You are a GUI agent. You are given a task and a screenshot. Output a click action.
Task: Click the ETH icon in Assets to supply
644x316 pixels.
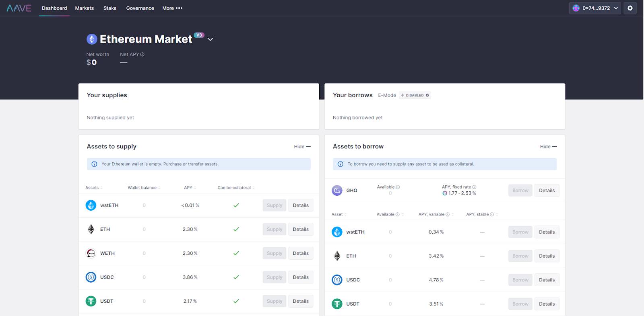pos(91,229)
